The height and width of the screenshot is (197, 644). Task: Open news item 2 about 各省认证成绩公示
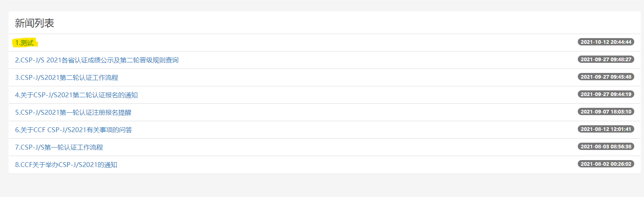point(97,60)
